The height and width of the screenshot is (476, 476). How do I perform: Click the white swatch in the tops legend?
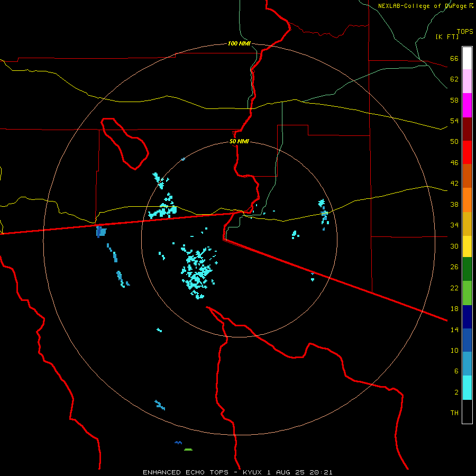[467, 58]
